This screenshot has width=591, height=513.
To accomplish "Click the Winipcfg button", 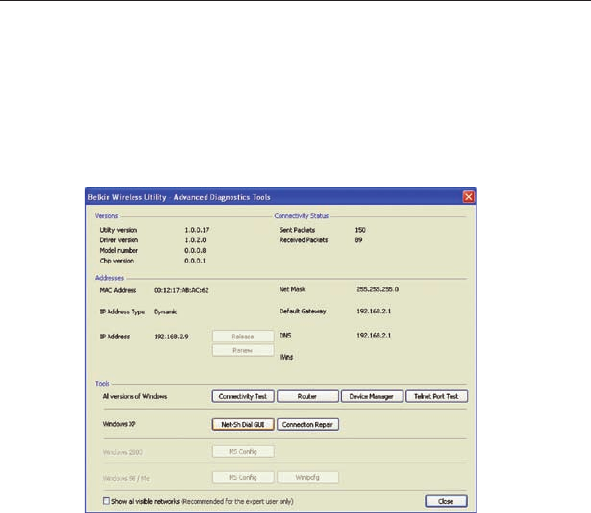I will [308, 477].
